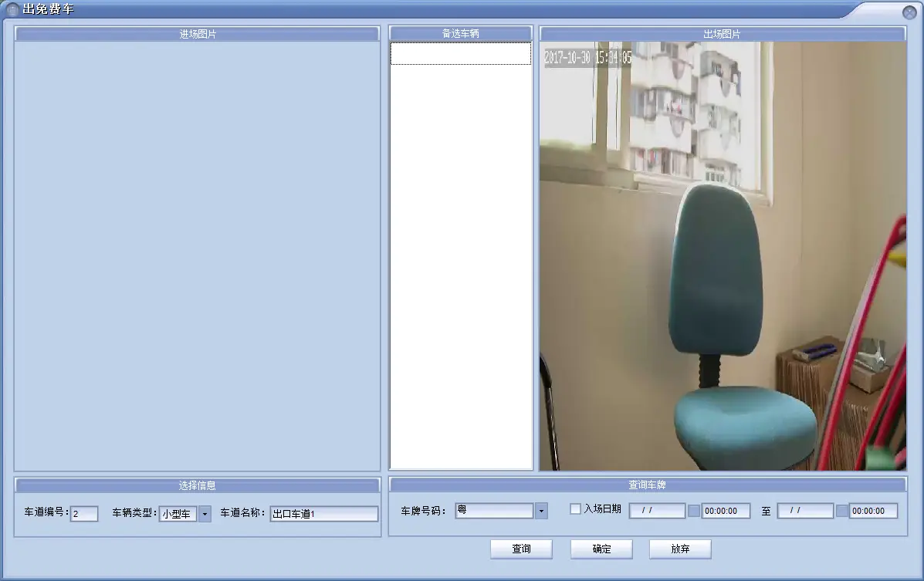This screenshot has width=924, height=581.
Task: Expand the 车辆类型 dropdown arrow
Action: [205, 514]
